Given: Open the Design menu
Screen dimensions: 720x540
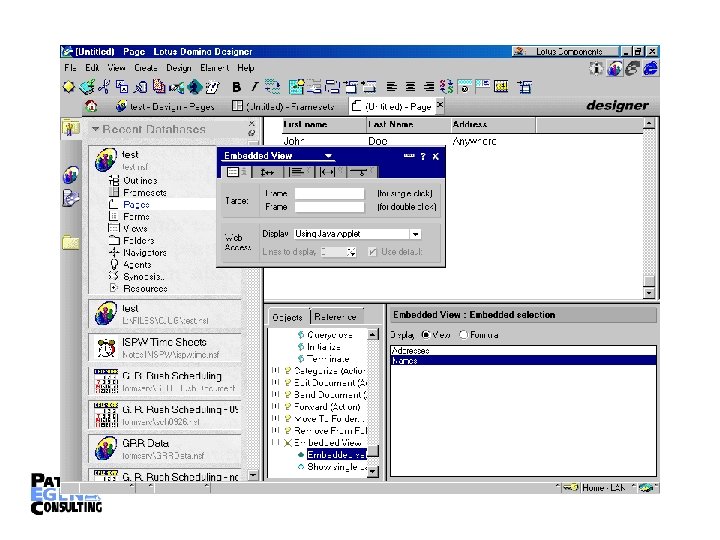Looking at the screenshot, I should pos(179,68).
